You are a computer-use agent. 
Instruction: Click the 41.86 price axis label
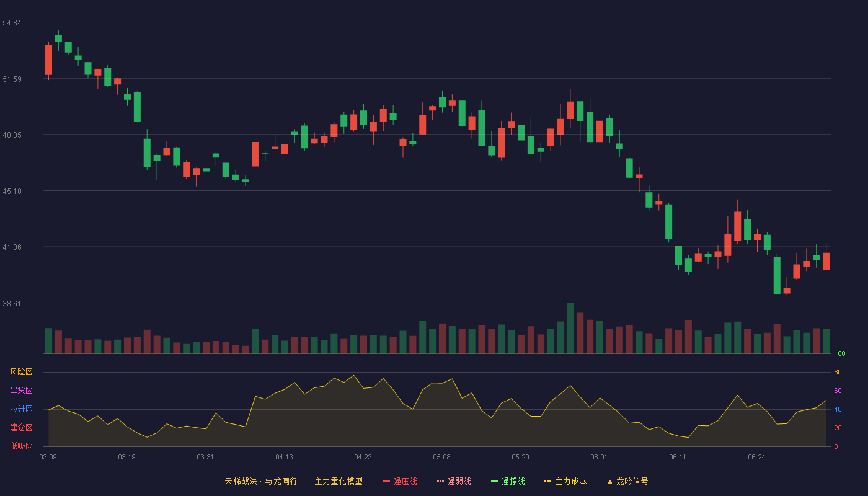pos(12,247)
